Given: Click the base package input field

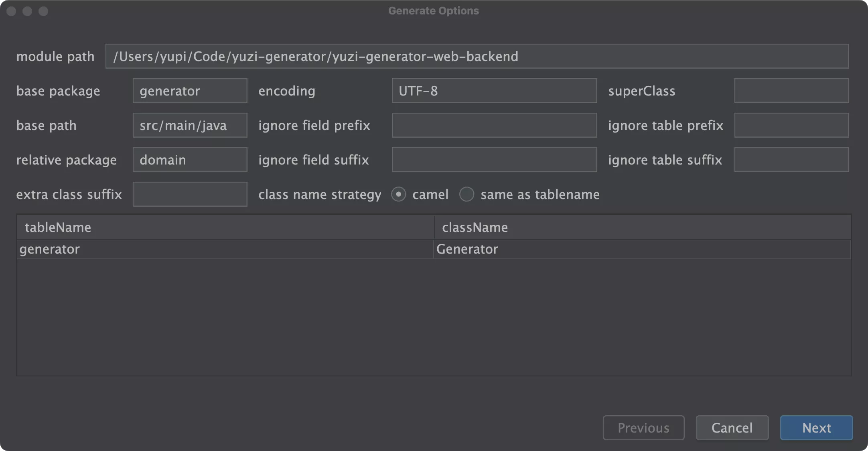Looking at the screenshot, I should tap(190, 90).
